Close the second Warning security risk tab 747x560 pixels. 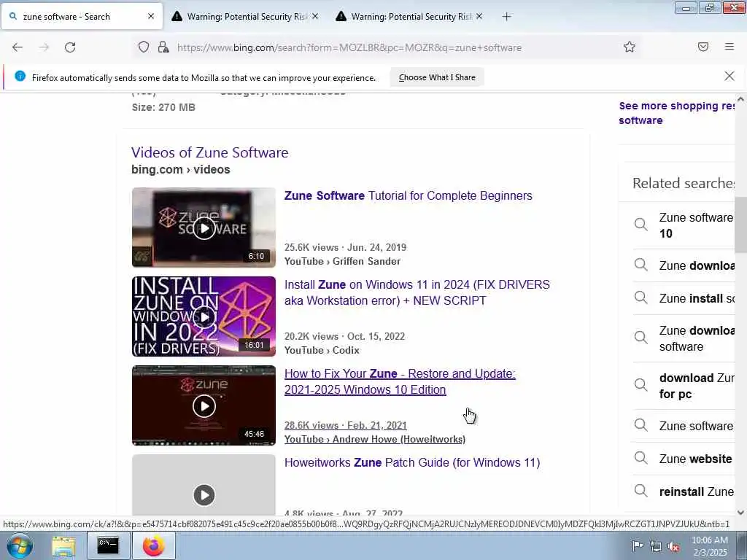(x=479, y=16)
